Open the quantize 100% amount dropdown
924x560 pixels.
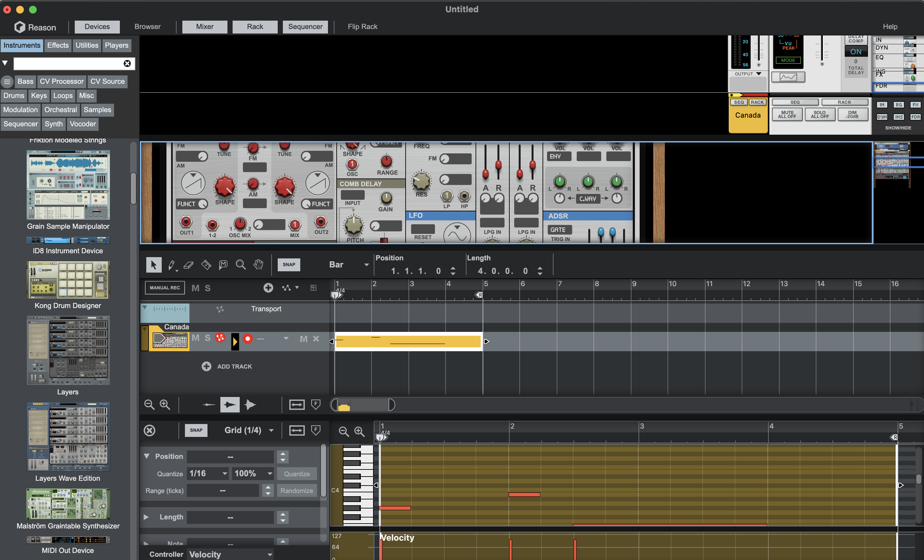pyautogui.click(x=253, y=473)
